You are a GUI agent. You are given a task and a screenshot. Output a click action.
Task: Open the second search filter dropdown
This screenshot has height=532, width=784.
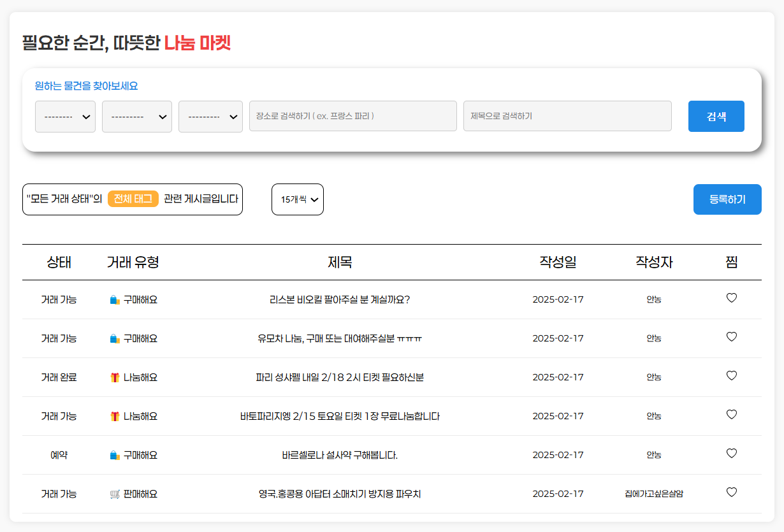136,117
